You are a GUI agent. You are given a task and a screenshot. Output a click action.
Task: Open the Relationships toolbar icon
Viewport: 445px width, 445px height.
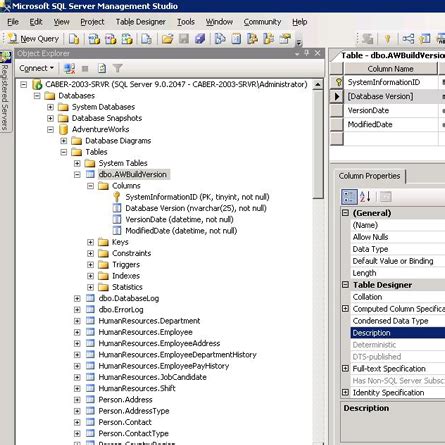pyautogui.click(x=408, y=39)
